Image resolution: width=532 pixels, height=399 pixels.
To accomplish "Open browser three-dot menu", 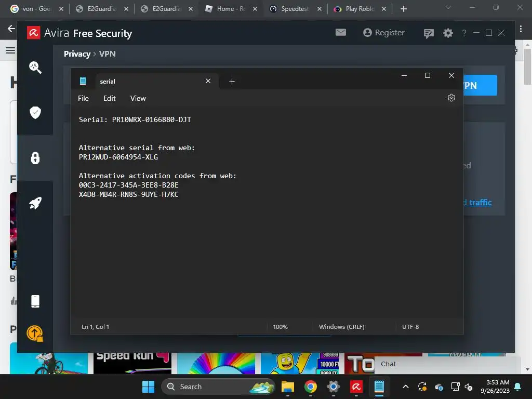I will 521,29.
